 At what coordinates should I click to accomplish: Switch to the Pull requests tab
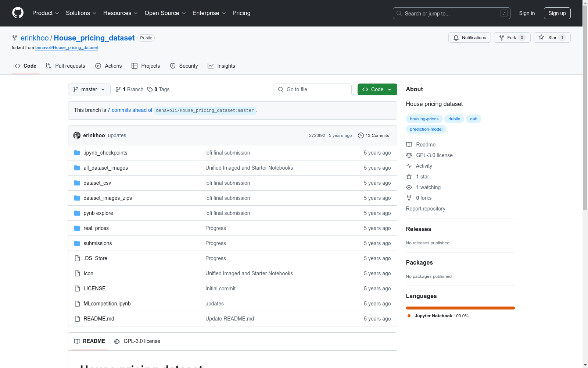pyautogui.click(x=65, y=66)
